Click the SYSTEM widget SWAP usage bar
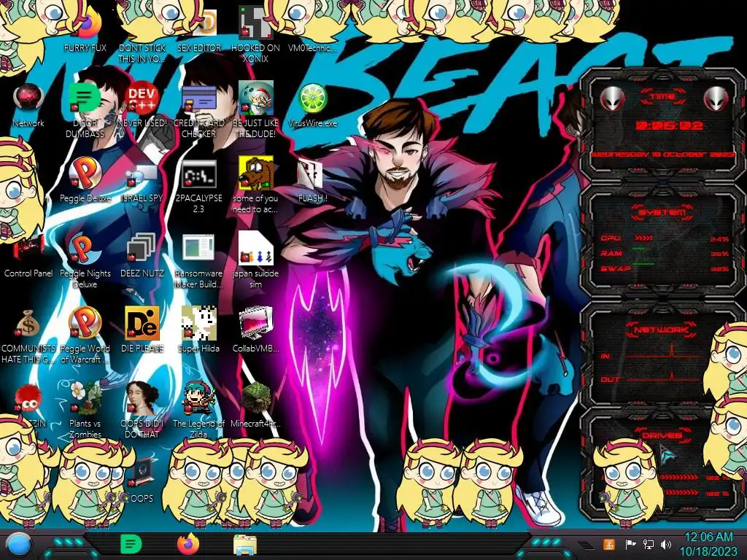The width and height of the screenshot is (747, 560). (643, 264)
